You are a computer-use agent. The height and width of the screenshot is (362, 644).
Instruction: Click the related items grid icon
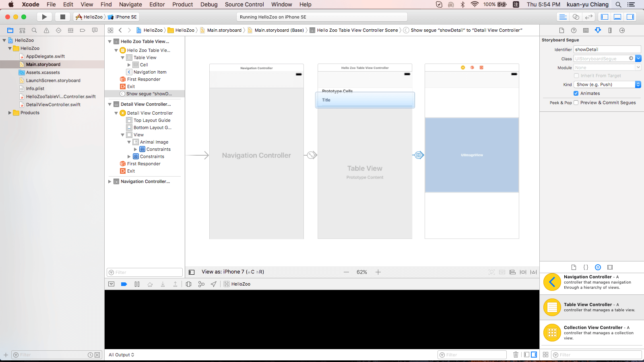coord(110,30)
